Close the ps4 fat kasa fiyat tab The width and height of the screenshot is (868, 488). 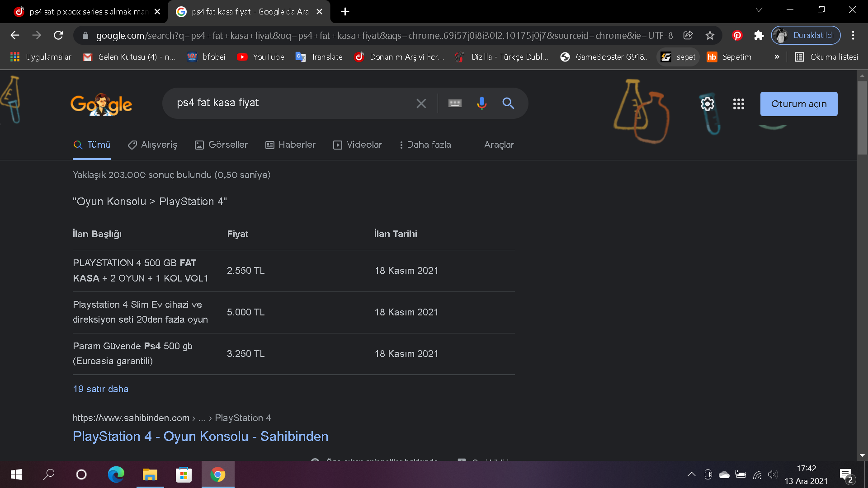pyautogui.click(x=319, y=12)
